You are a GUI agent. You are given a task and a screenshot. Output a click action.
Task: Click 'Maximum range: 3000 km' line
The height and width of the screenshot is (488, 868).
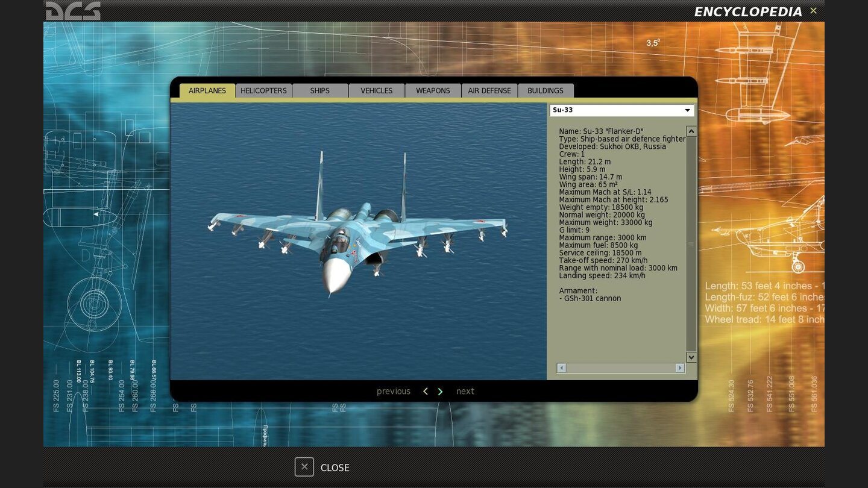tap(603, 238)
